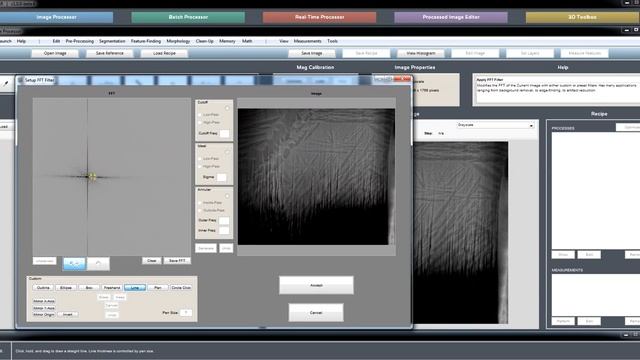Open the Tools menu
Viewport: 640px width, 360px height.
(x=332, y=41)
